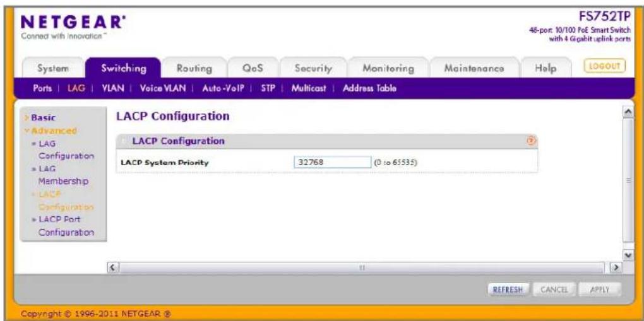Switch to the Security tab
The image size is (644, 321).
coord(313,69)
